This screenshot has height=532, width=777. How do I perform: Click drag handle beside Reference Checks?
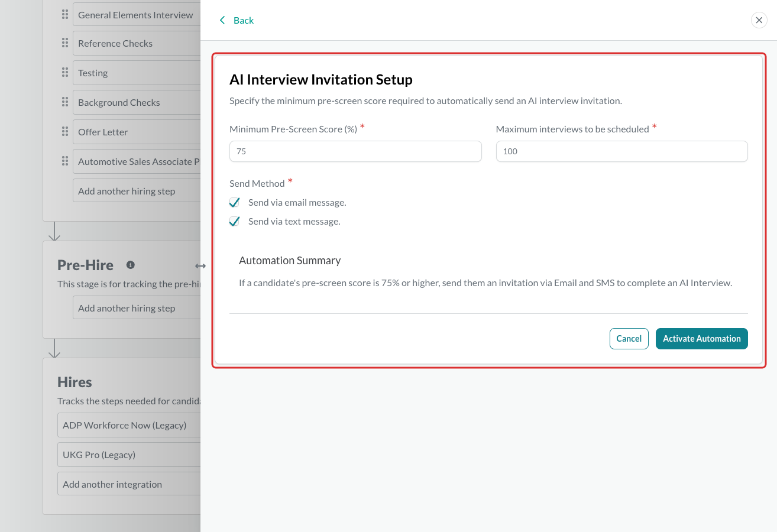tap(65, 43)
